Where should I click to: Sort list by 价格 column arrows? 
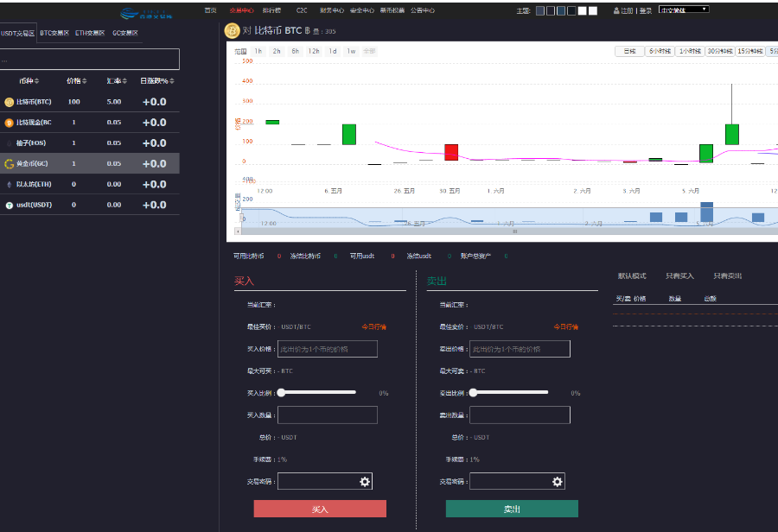[85, 81]
